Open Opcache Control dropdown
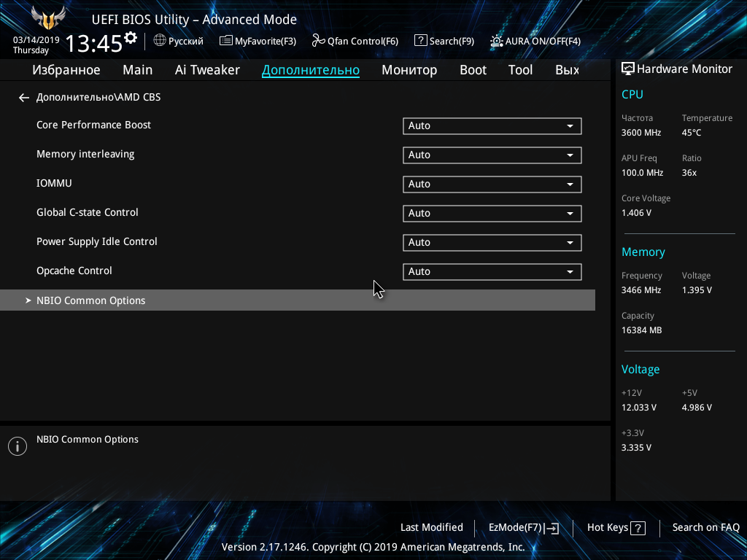This screenshot has width=747, height=560. coord(492,271)
